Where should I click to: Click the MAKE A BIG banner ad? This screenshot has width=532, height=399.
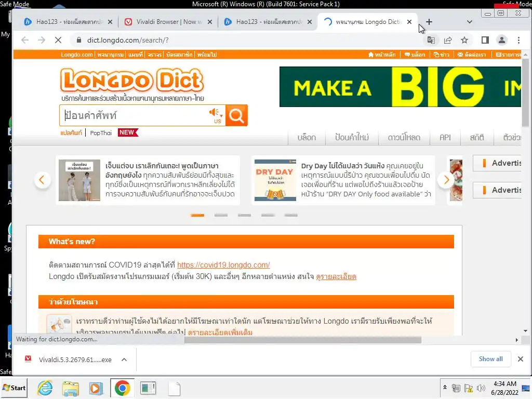tap(400, 87)
